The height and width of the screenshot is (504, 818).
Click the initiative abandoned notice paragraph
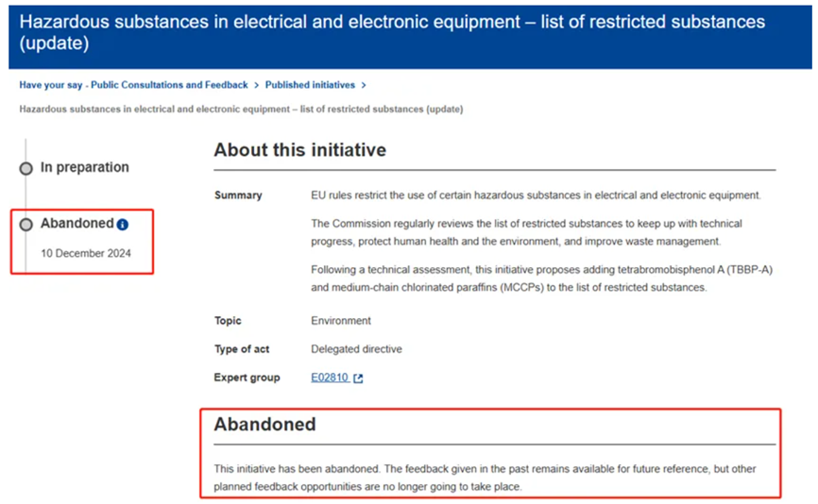485,478
